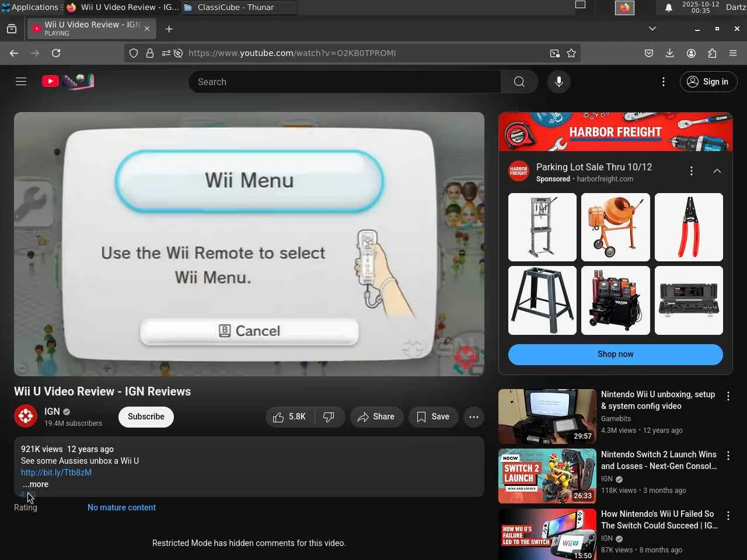The width and height of the screenshot is (747, 560).
Task: Open site security lock information
Action: click(x=150, y=53)
